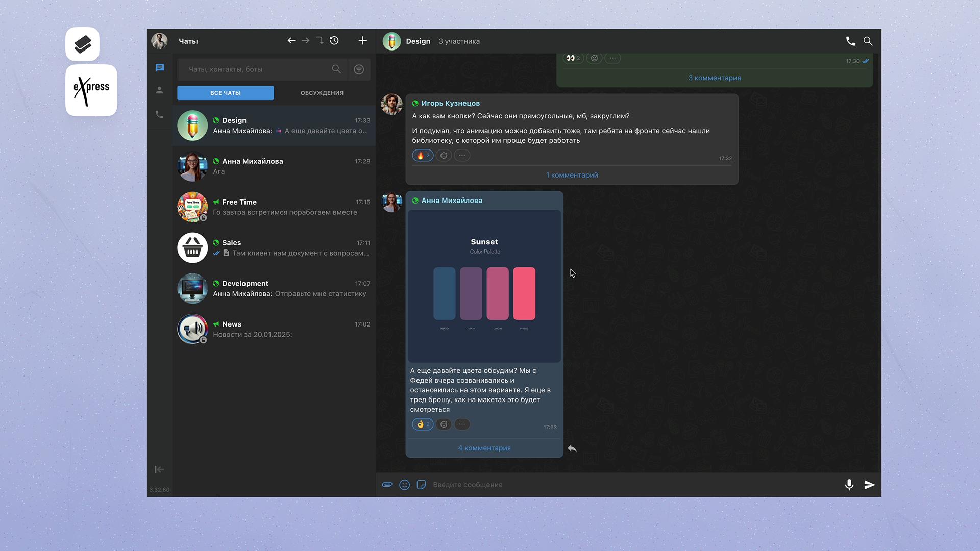Screen dimensions: 980x551
Task: Record a voice message with microphone icon
Action: (849, 485)
